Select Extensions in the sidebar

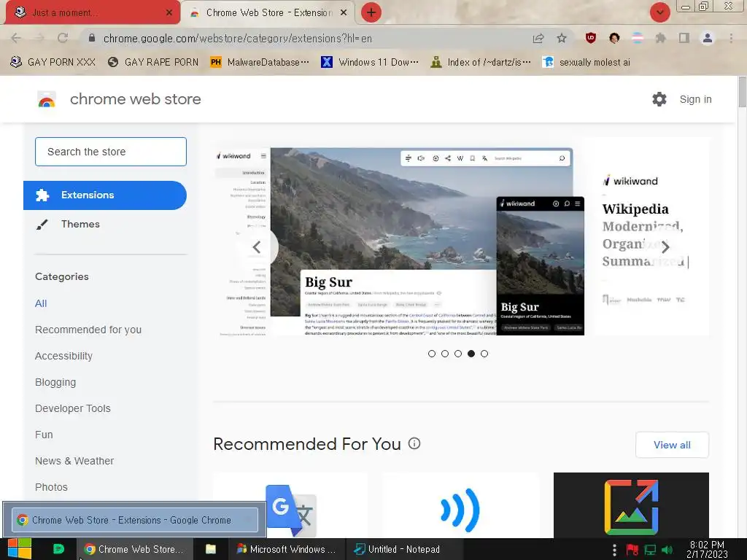[x=105, y=195]
